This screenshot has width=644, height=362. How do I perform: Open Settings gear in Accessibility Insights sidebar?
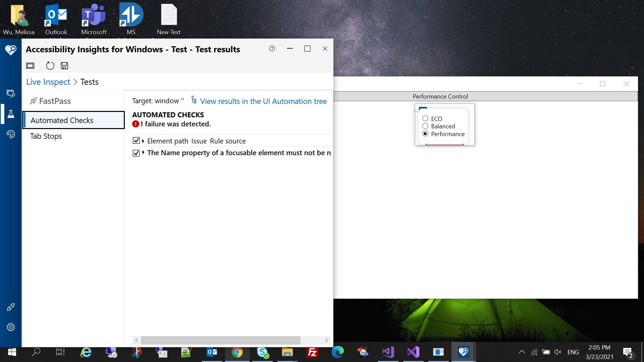pos(11,327)
